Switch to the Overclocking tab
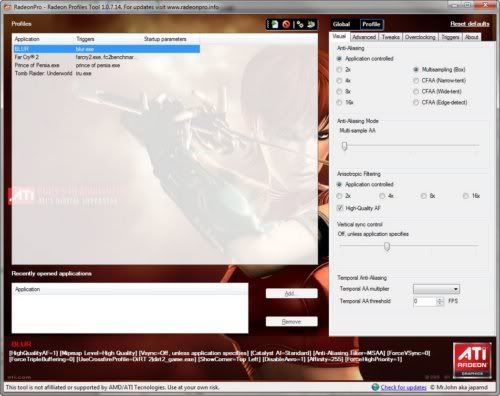The width and height of the screenshot is (500, 396). (420, 37)
